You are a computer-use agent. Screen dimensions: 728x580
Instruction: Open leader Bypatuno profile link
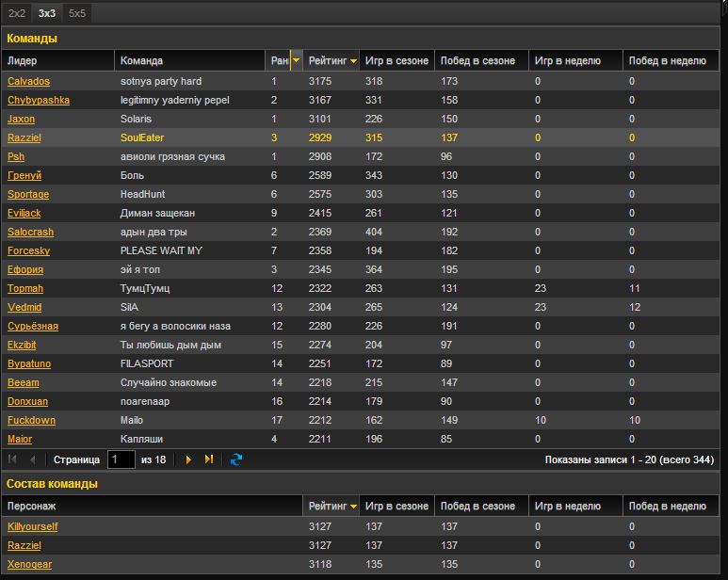[x=29, y=363]
